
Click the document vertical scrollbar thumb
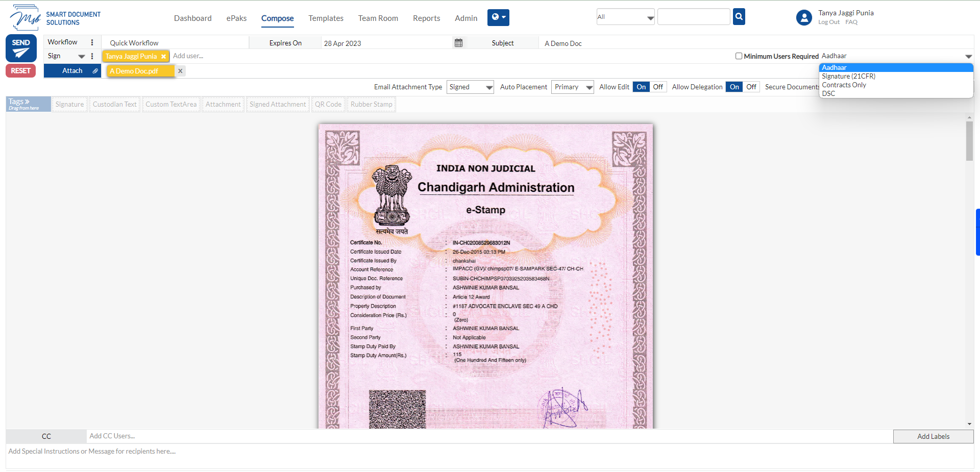[969, 141]
